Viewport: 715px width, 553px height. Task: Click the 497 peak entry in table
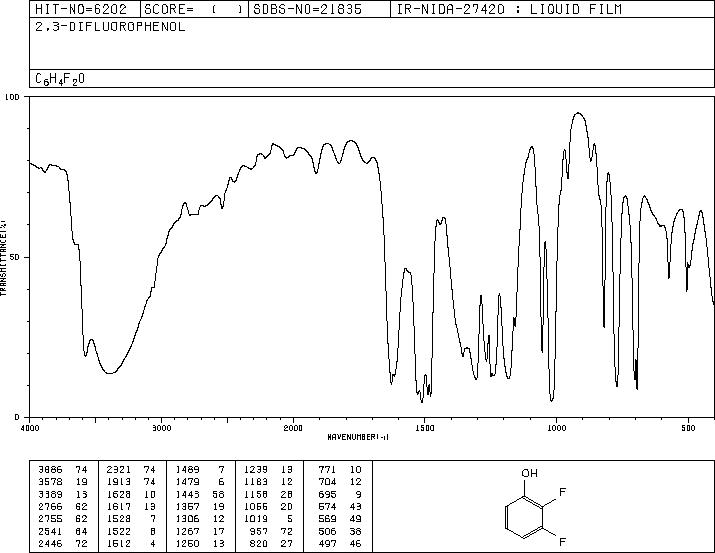point(340,544)
